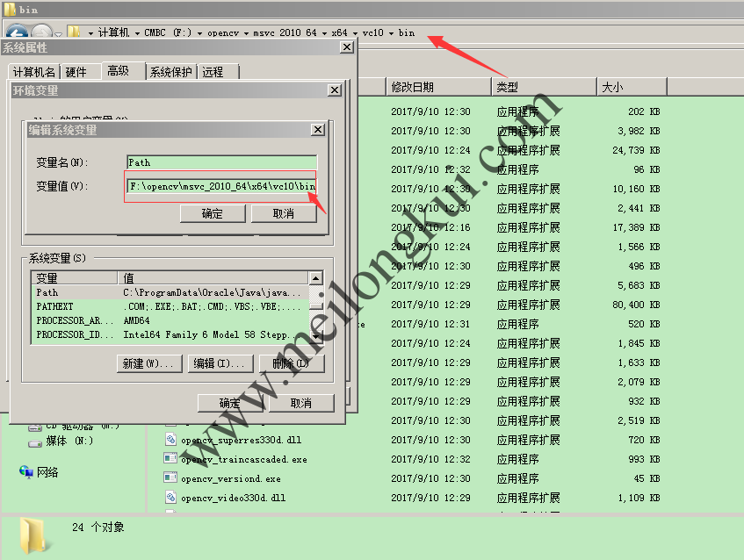The image size is (744, 560).
Task: Select the PROCESSOR_ID... variable row
Action: click(x=170, y=334)
